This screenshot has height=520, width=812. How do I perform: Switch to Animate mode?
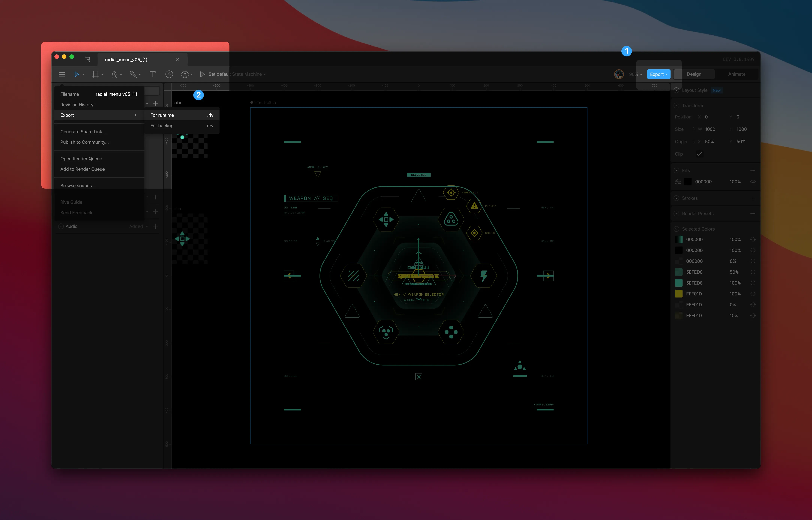point(737,74)
